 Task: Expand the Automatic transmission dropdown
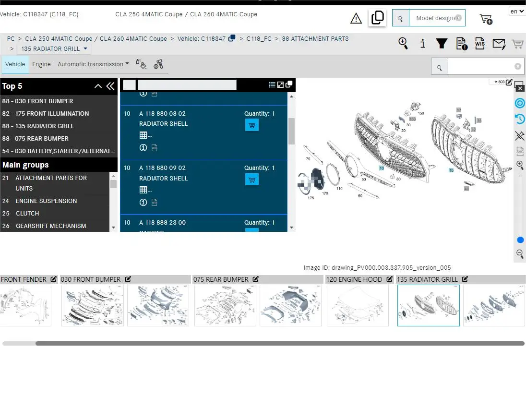93,64
